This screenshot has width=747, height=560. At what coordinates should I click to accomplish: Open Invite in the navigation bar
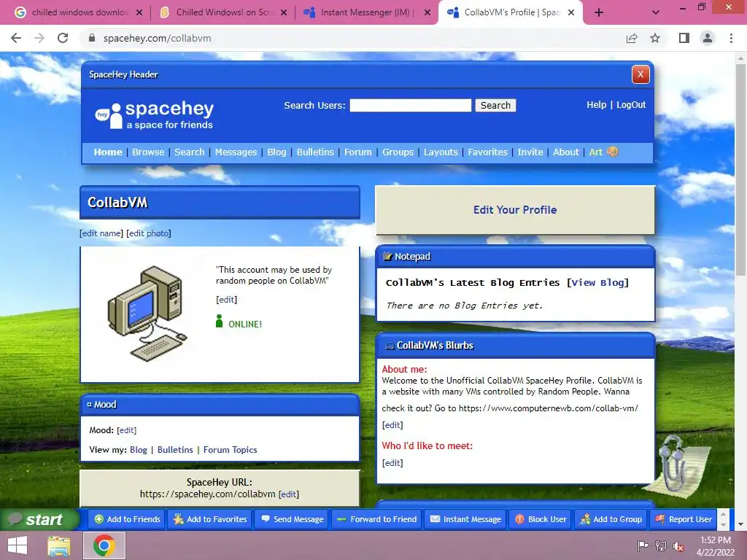pyautogui.click(x=530, y=152)
